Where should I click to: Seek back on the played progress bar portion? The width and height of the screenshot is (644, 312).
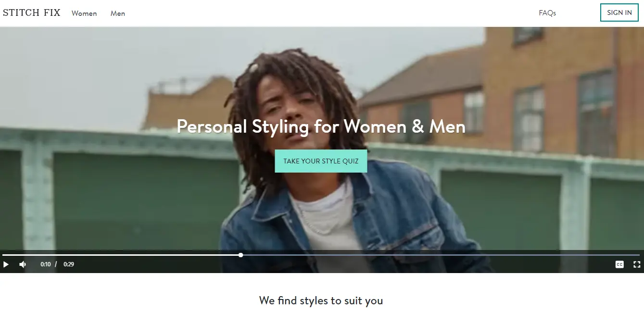point(120,255)
